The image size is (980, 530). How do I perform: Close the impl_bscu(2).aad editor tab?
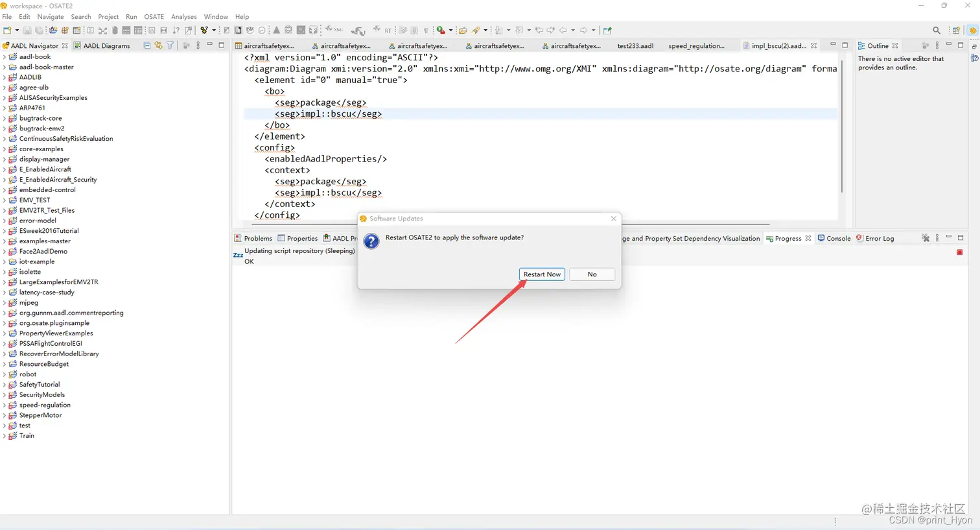point(813,45)
